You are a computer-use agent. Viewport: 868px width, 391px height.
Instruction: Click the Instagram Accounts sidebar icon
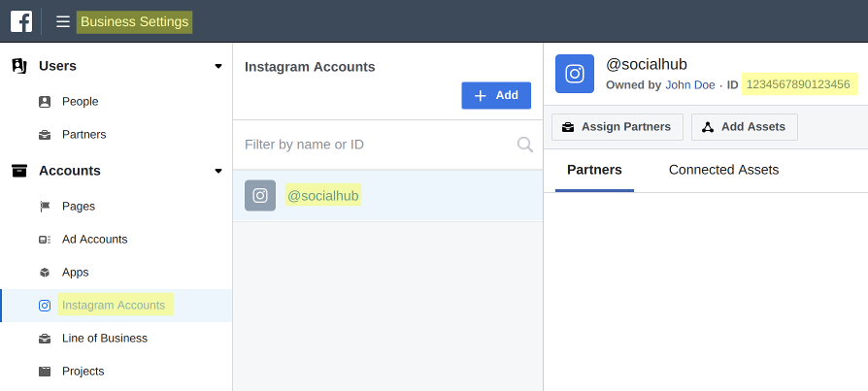pos(45,306)
